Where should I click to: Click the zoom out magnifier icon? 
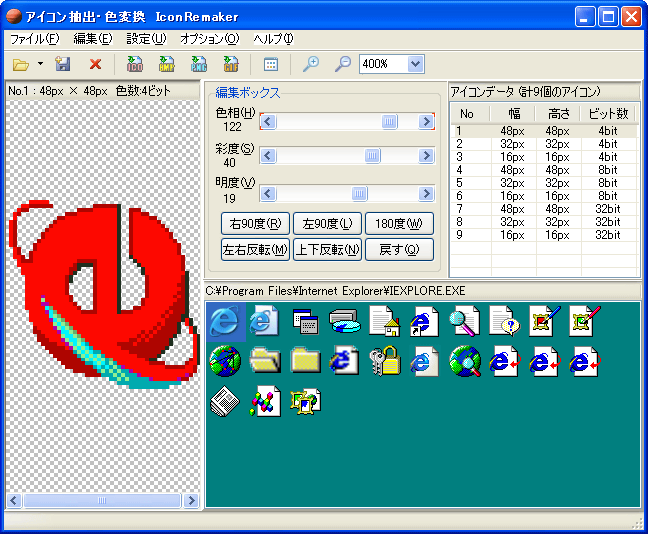[343, 64]
